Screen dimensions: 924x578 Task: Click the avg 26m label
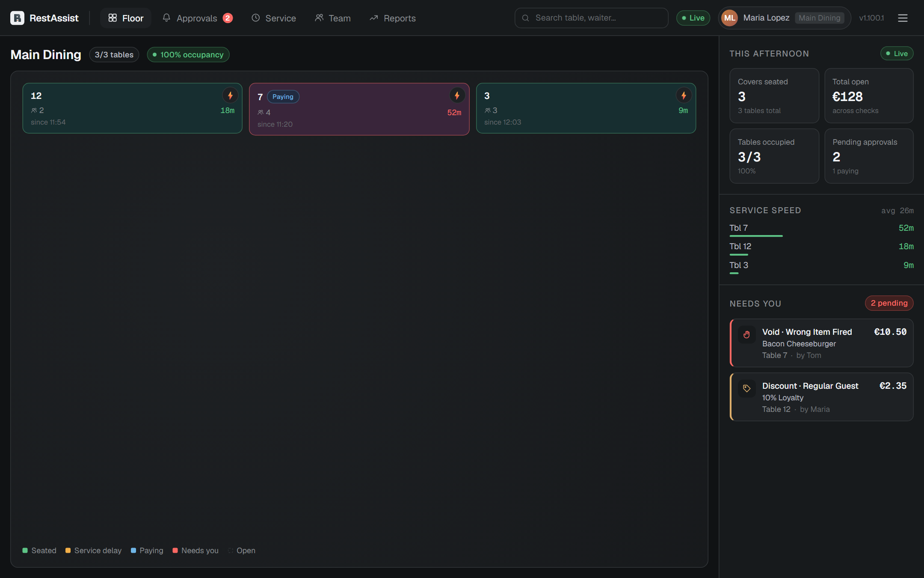[x=897, y=211]
